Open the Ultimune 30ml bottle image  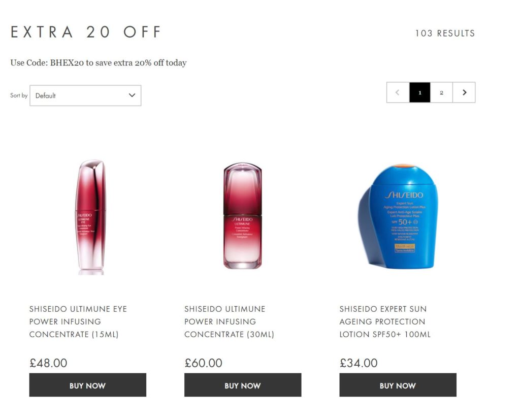pyautogui.click(x=243, y=216)
